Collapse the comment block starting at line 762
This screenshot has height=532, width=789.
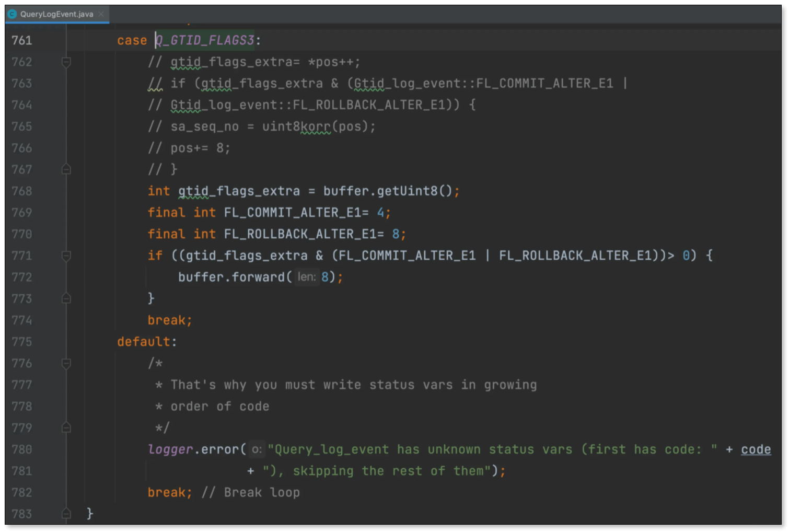click(66, 62)
